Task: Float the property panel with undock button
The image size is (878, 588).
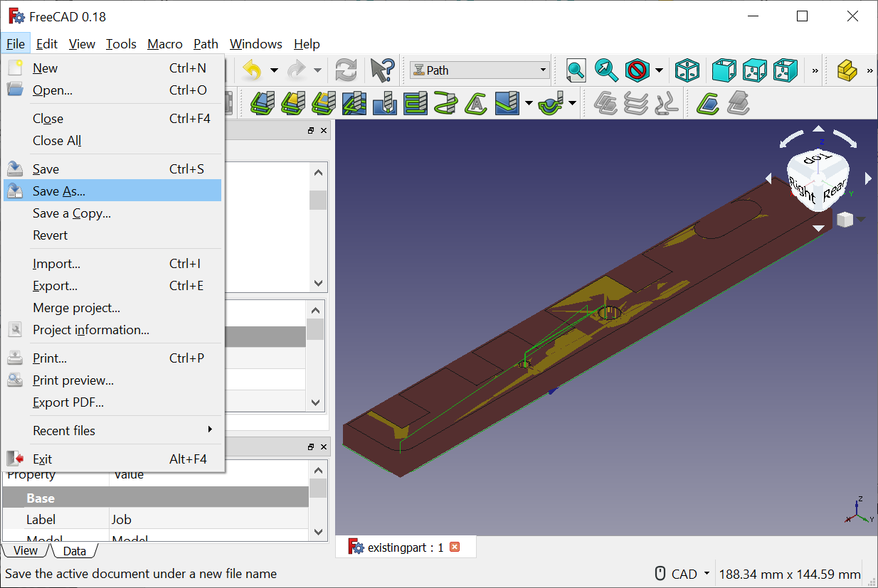Action: point(311,447)
